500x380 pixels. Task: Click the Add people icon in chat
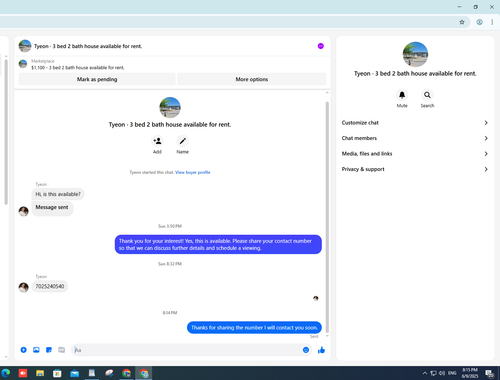pos(157,141)
